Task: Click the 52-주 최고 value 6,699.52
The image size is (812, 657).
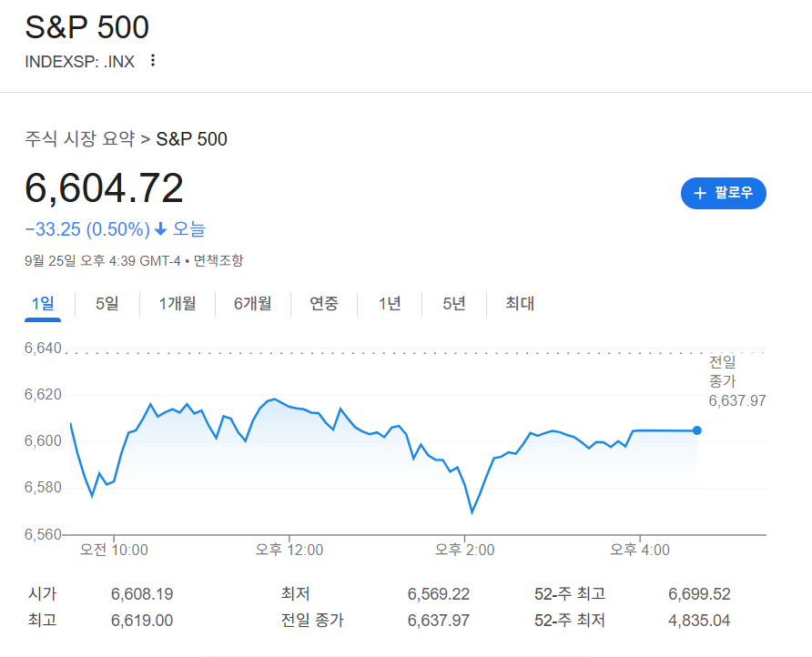Action: (x=698, y=593)
